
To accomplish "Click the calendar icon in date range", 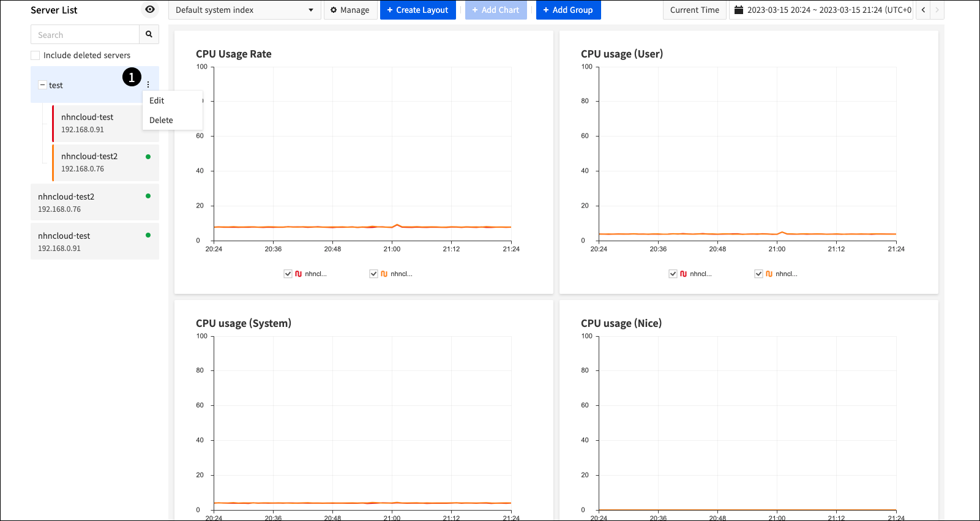I will (739, 10).
